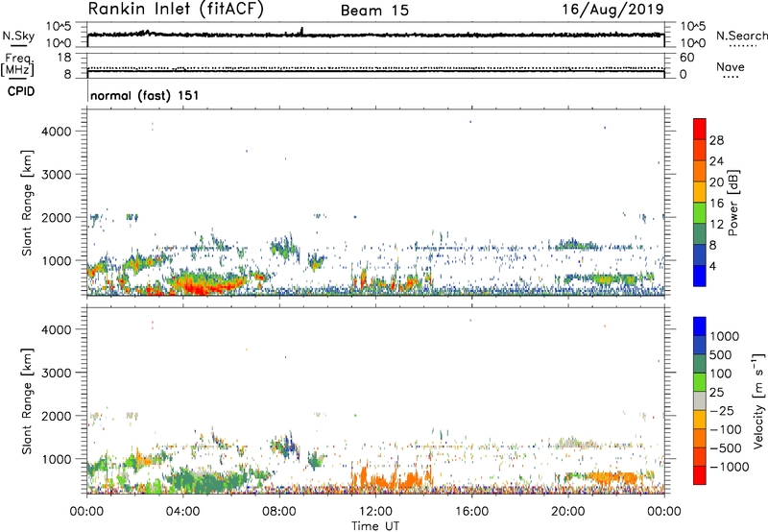The width and height of the screenshot is (768, 532).
Task: Click '3000' on the velocity panel axis
Action: click(57, 373)
